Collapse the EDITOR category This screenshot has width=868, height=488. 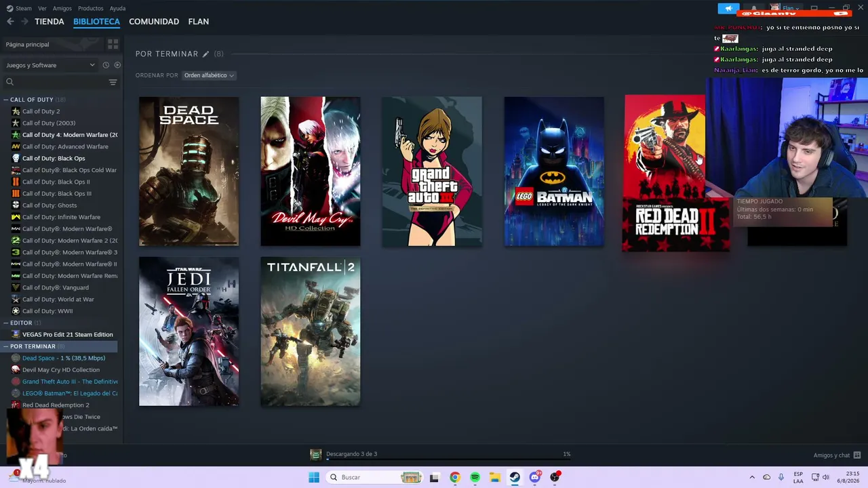[6, 323]
